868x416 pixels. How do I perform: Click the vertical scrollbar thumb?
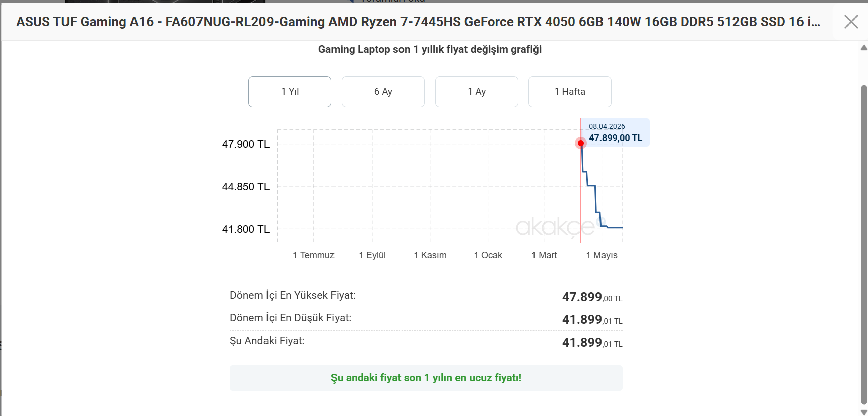(864, 245)
